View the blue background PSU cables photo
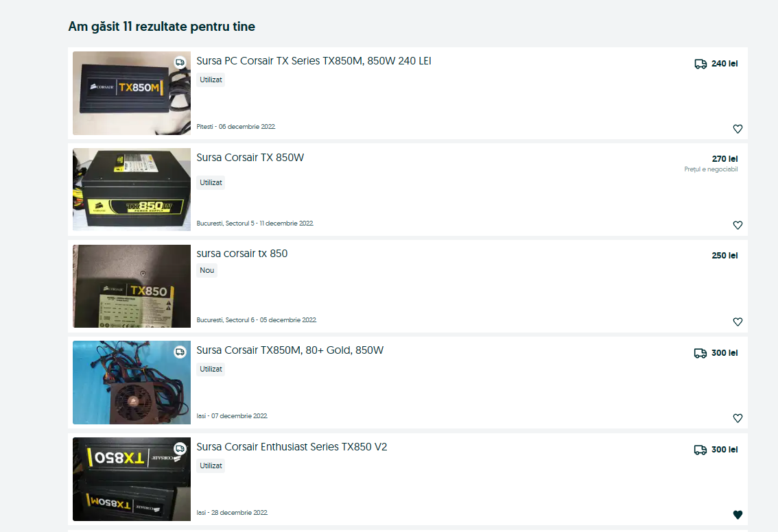Viewport: 778px width, 532px height. click(132, 383)
